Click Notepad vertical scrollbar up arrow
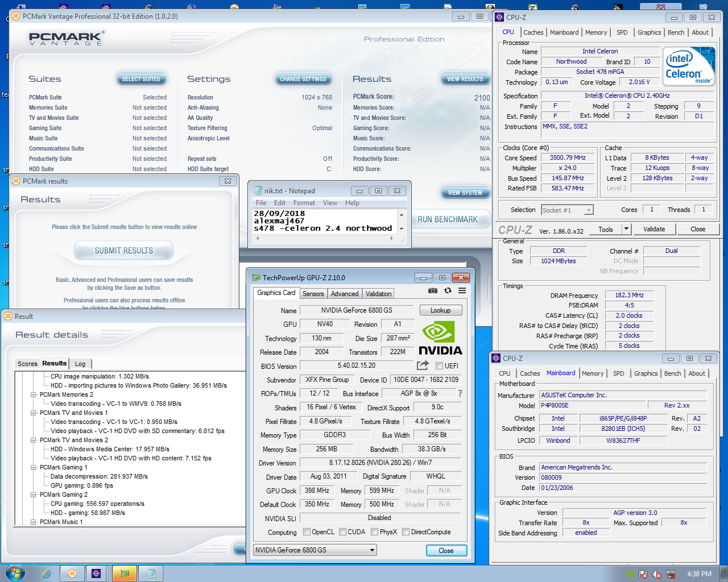 402,215
